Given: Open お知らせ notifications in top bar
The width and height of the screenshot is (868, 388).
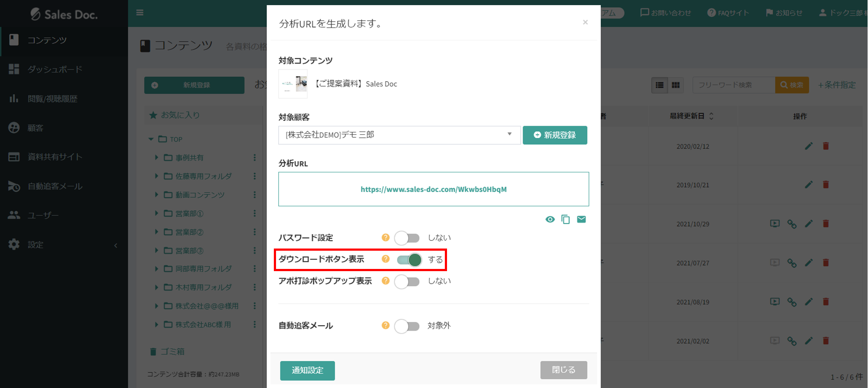Looking at the screenshot, I should tap(784, 13).
